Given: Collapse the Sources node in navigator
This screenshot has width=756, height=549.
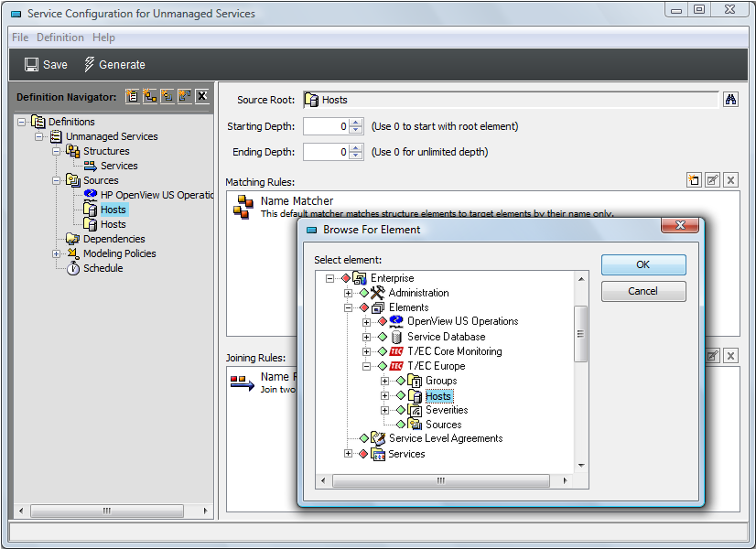Looking at the screenshot, I should 57,180.
